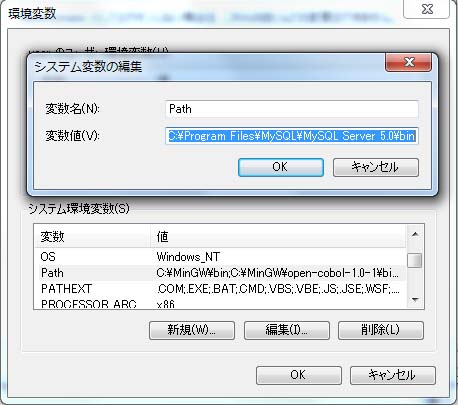Click the scrollbar thumb in variables list
This screenshot has width=458, height=405.
415,260
